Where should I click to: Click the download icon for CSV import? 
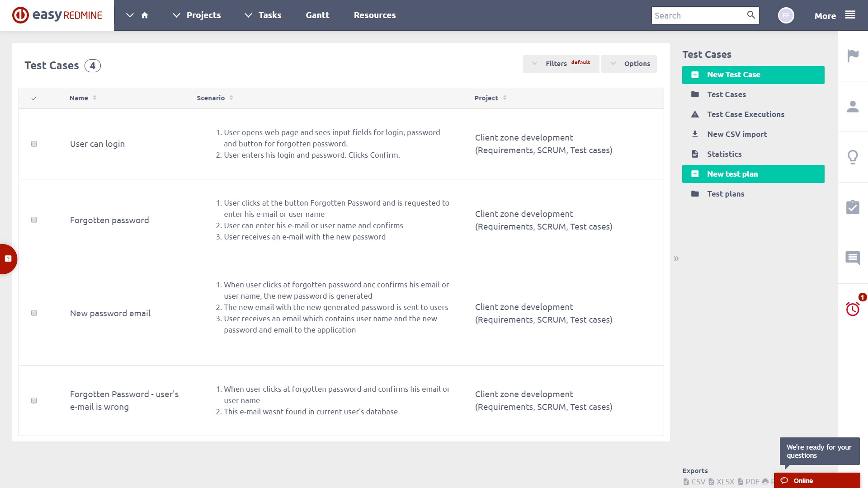click(695, 134)
